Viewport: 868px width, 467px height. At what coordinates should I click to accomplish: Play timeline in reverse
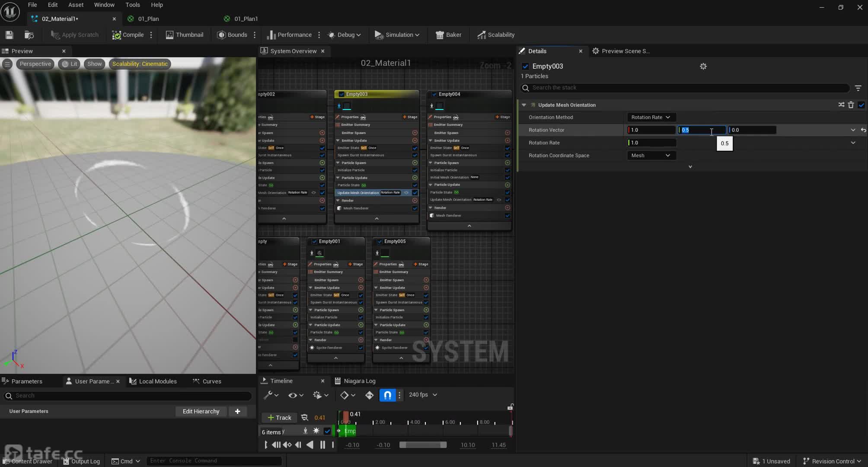coord(310,445)
